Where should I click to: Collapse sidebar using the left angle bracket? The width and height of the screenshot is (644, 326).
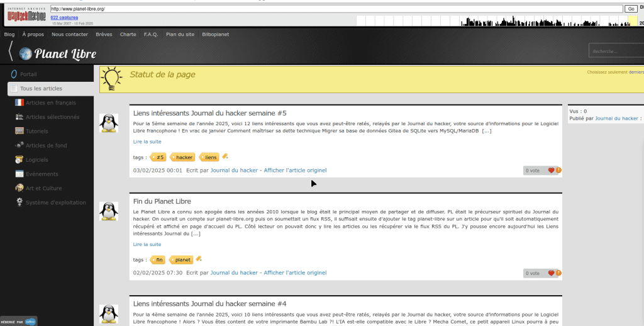tap(11, 52)
